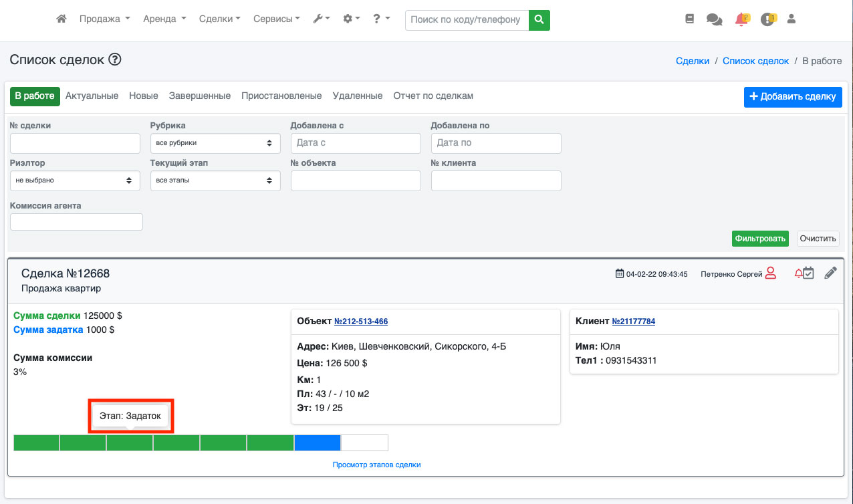The width and height of the screenshot is (853, 504).
Task: Open the calendar task icon on deal
Action: pyautogui.click(x=808, y=273)
